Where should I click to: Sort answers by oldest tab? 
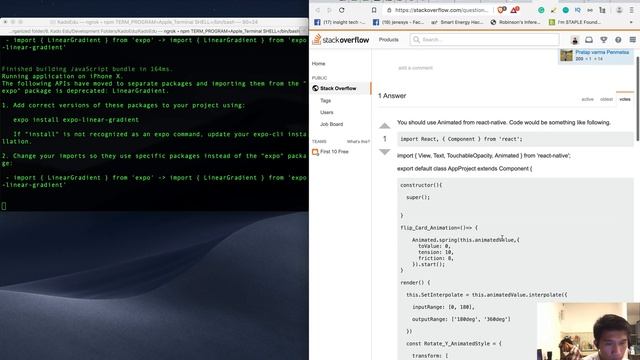606,99
